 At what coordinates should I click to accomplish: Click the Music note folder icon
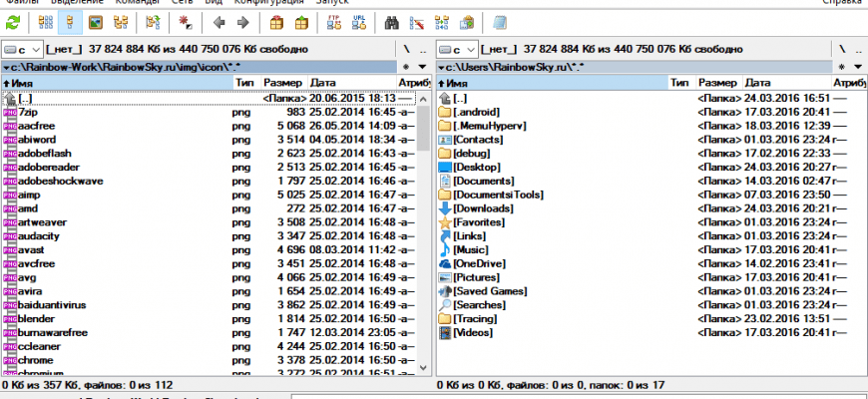(x=445, y=250)
